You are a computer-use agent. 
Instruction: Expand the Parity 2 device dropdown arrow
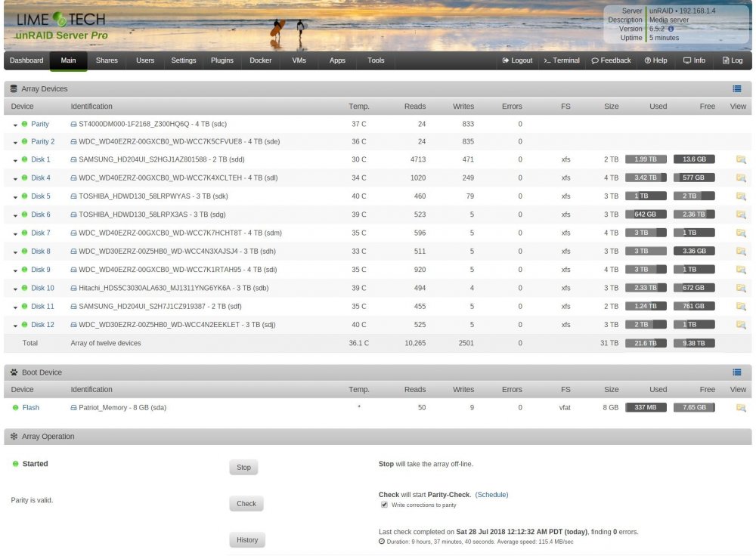pyautogui.click(x=15, y=143)
